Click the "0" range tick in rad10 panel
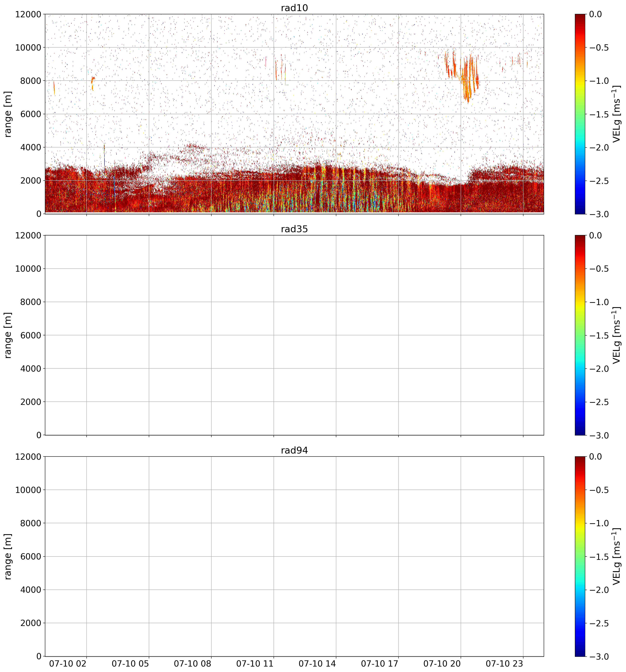 point(39,214)
